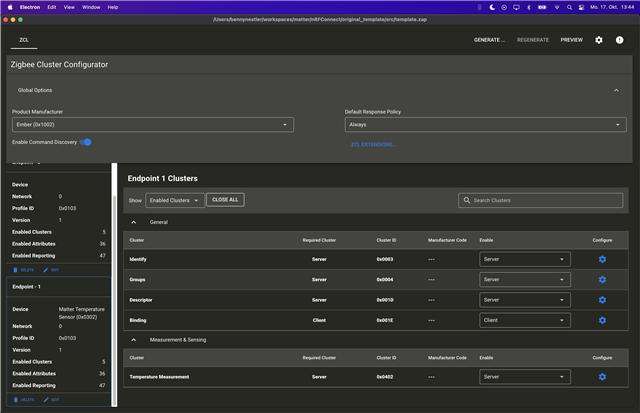
Task: Open the Window menu
Action: tap(91, 7)
